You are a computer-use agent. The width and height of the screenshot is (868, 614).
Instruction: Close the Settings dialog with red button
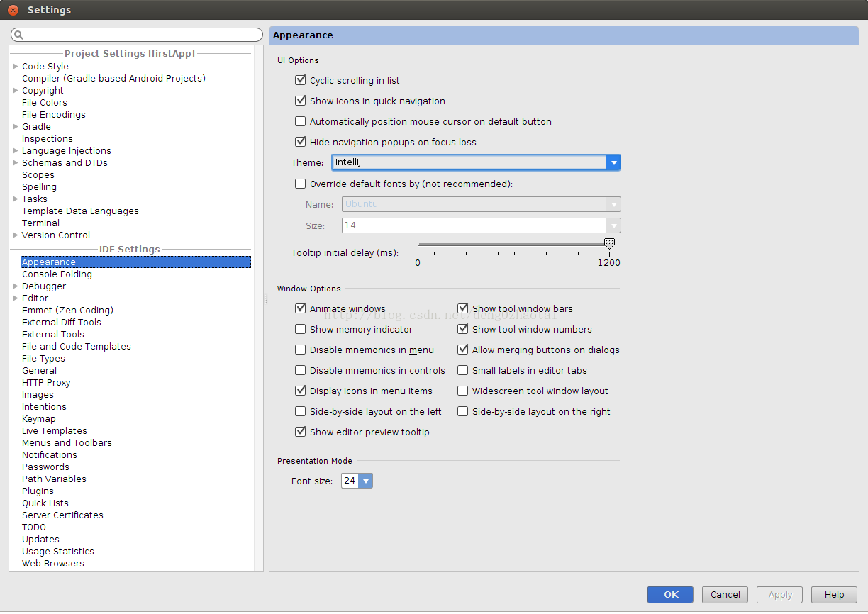pyautogui.click(x=13, y=10)
